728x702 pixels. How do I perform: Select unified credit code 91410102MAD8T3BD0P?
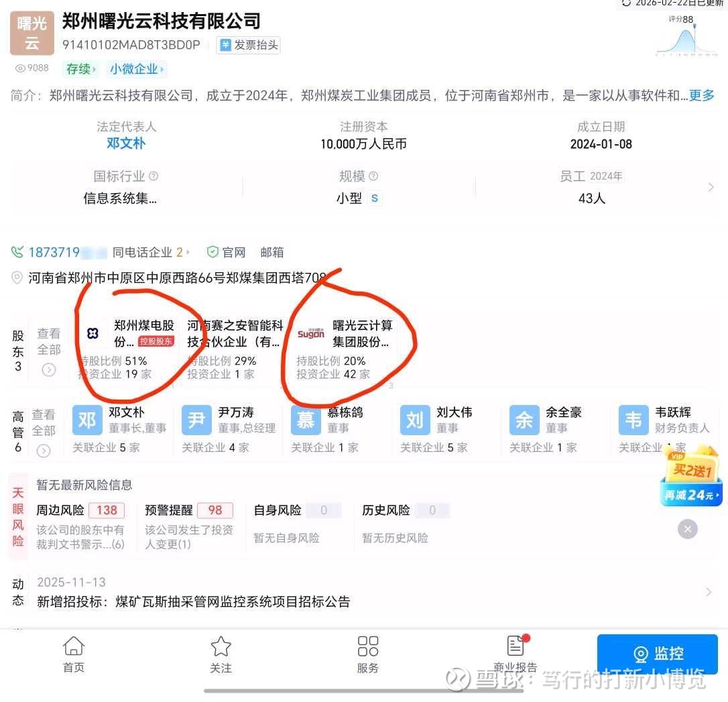[x=131, y=45]
